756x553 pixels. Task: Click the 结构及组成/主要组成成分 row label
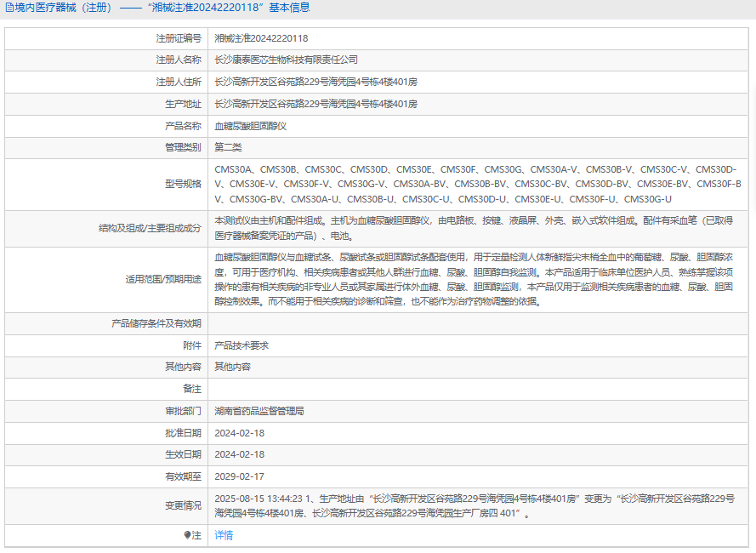[150, 228]
